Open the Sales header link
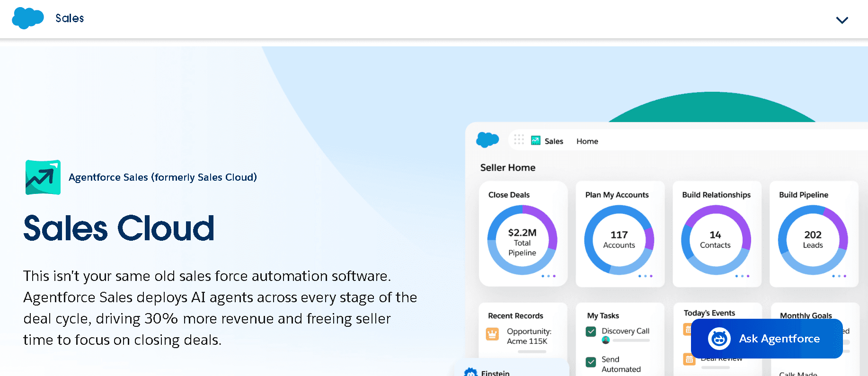 point(70,18)
